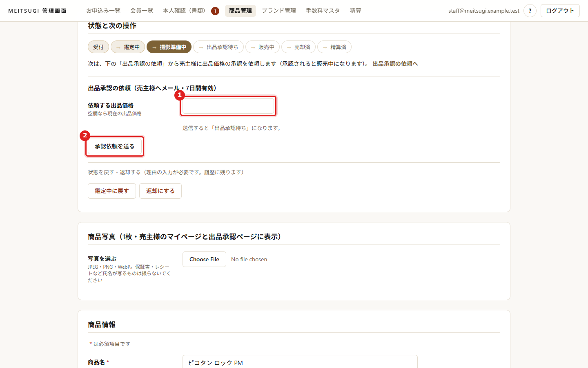Click the 依頼する出品価格 field label
Screen dimensions: 588x368
click(x=111, y=105)
